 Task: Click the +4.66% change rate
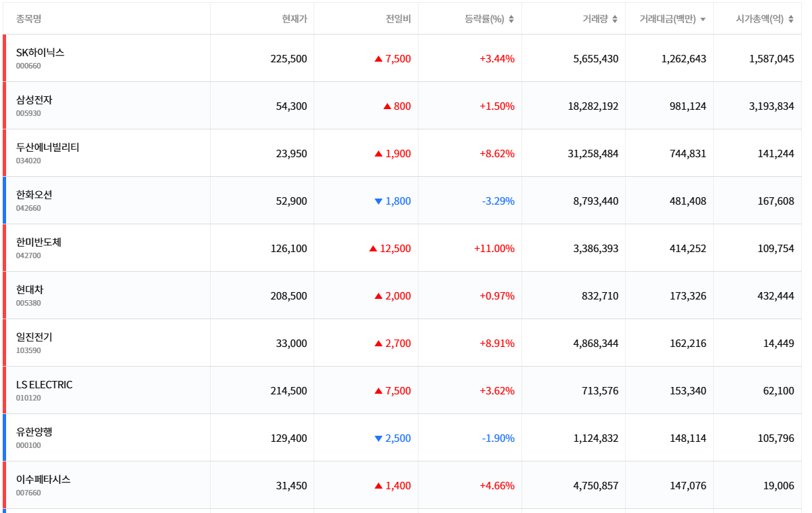[x=497, y=485]
